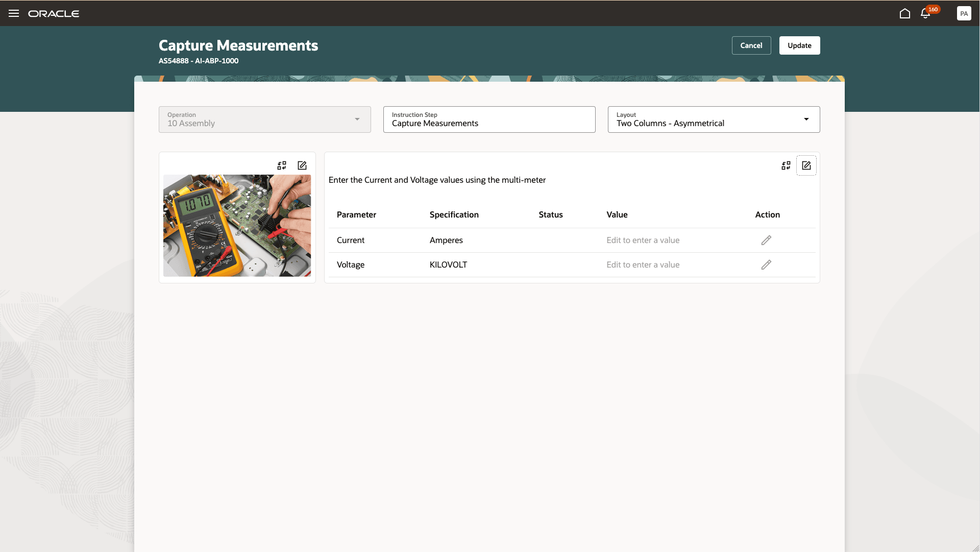The width and height of the screenshot is (980, 552).
Task: Open the PA user avatar menu
Action: point(964,13)
